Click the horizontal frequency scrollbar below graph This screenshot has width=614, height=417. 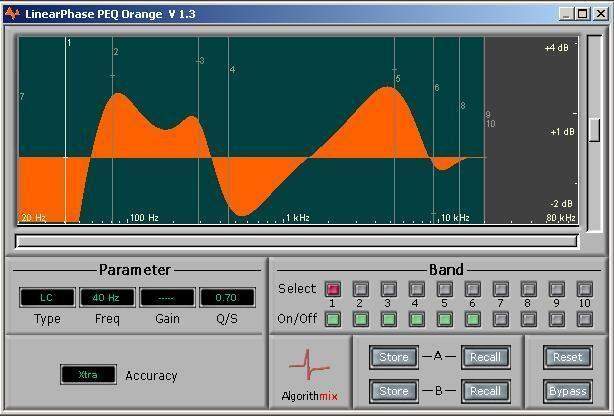pyautogui.click(x=297, y=241)
